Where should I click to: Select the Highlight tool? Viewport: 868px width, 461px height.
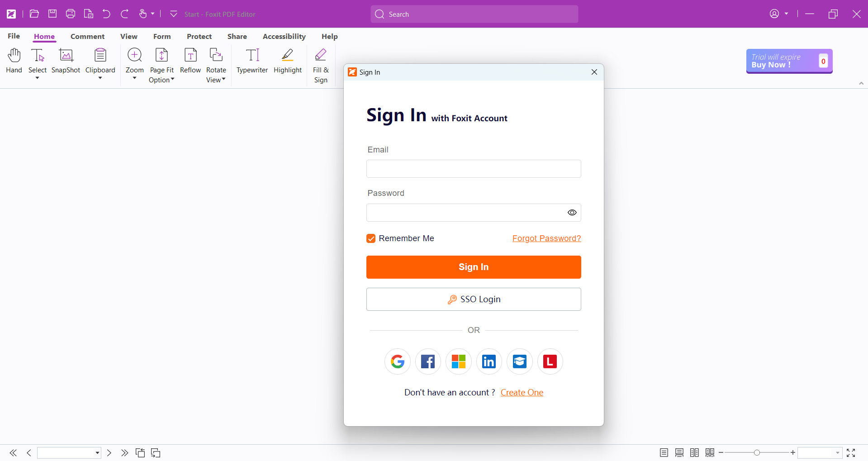288,61
